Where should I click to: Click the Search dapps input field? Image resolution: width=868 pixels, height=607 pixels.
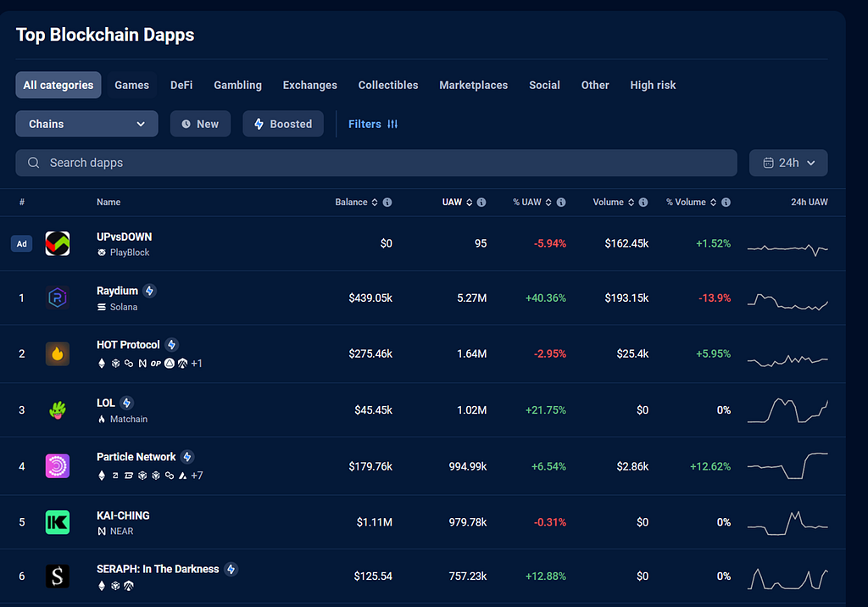(376, 163)
